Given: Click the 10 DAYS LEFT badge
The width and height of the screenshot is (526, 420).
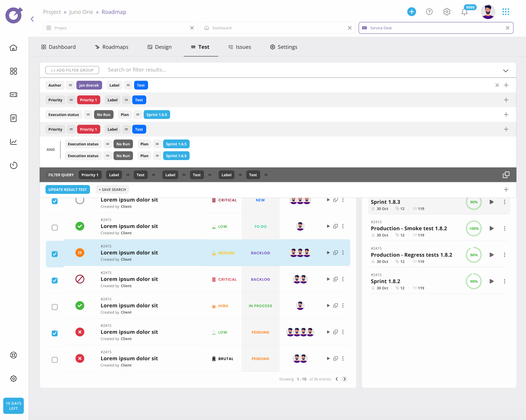Looking at the screenshot, I should [14, 406].
